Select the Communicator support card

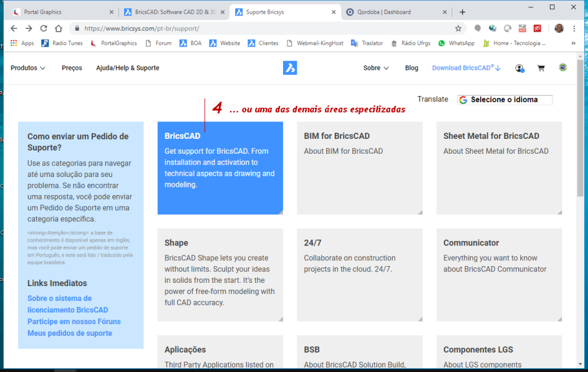(x=499, y=275)
